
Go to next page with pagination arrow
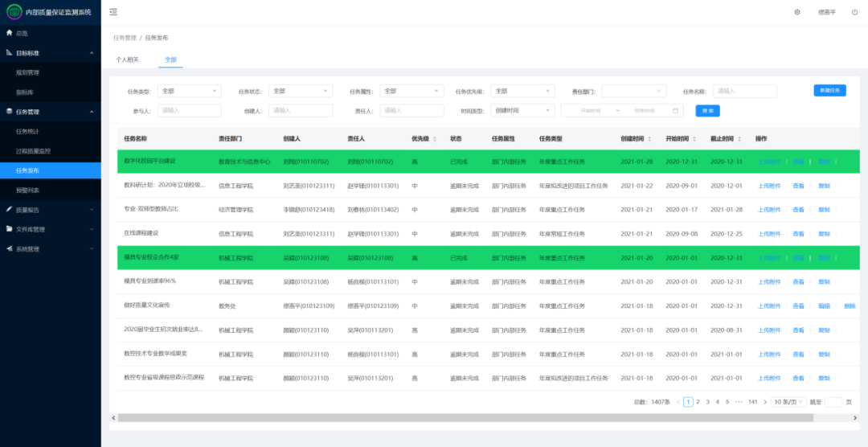click(765, 402)
